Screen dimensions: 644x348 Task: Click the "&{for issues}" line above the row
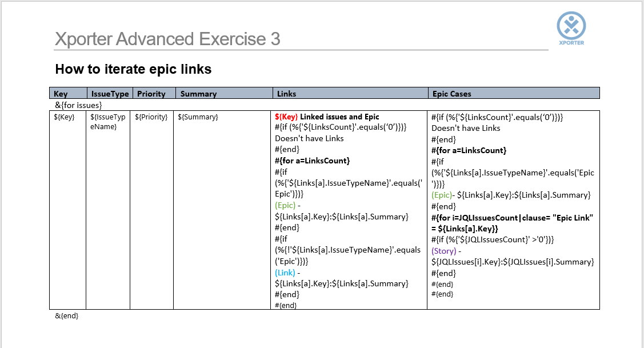(78, 105)
